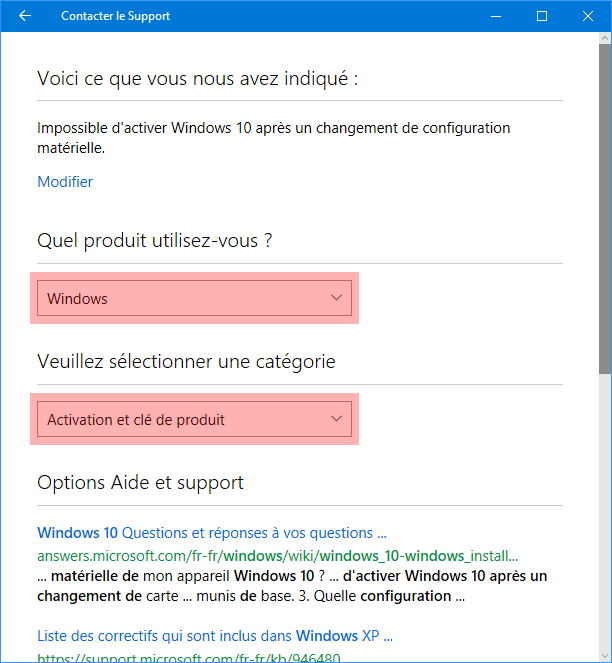Close the Contacter le Support window

point(588,16)
